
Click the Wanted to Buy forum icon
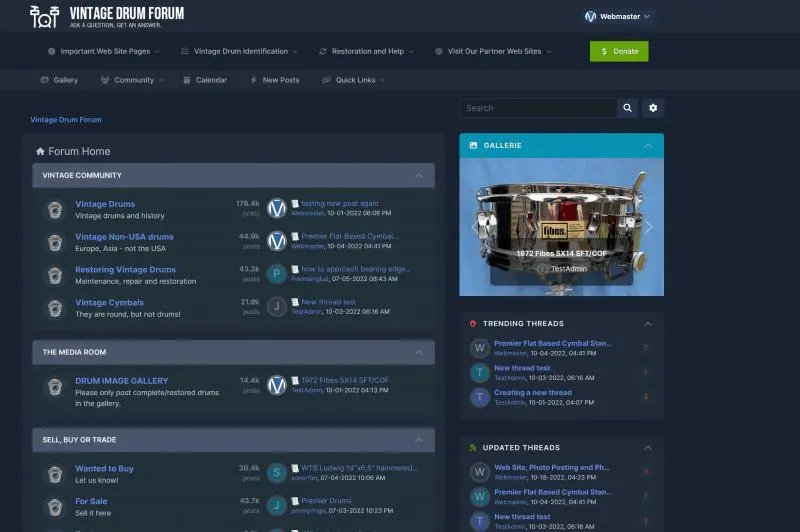(x=55, y=474)
